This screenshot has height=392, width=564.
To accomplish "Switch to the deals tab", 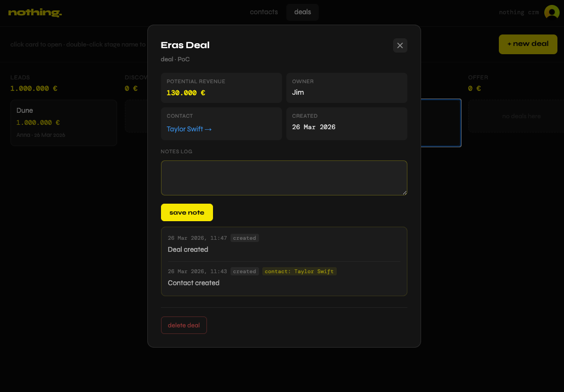I will (x=302, y=12).
